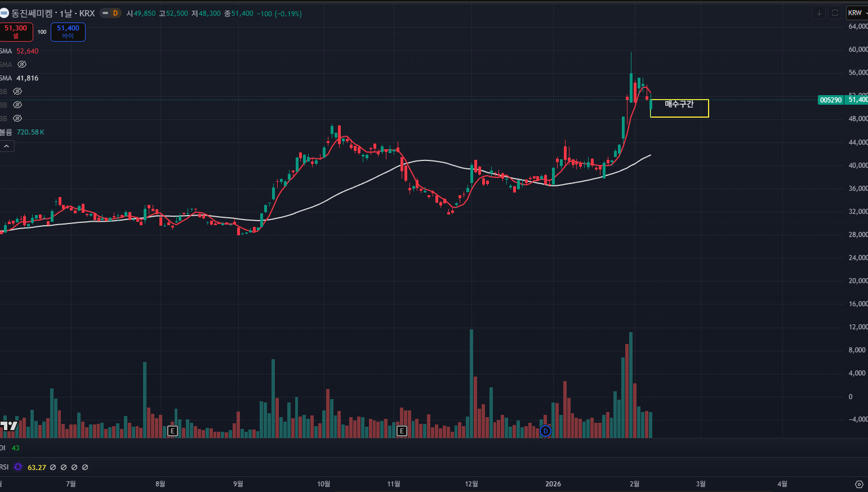Click the down arrow icon at top right
The height and width of the screenshot is (492, 868).
coord(819,13)
